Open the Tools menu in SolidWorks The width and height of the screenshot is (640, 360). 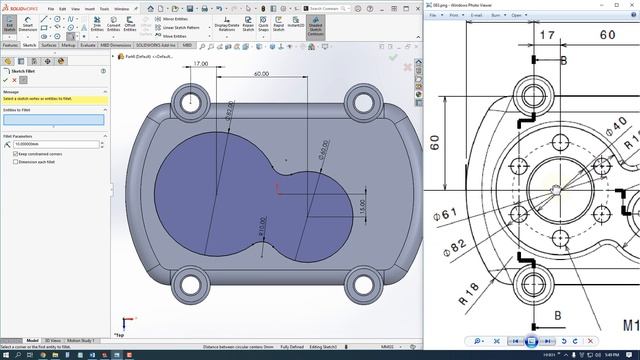coord(104,9)
